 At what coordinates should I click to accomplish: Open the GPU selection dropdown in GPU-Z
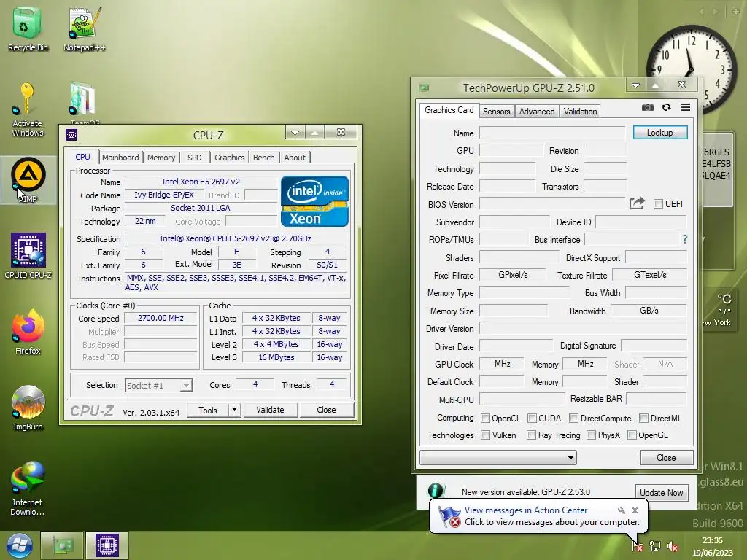(498, 458)
